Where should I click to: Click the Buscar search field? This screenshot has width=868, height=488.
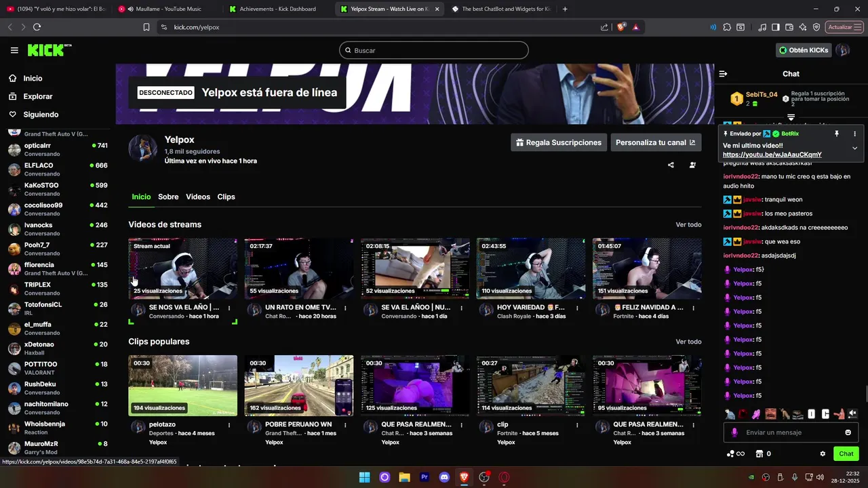pyautogui.click(x=434, y=50)
